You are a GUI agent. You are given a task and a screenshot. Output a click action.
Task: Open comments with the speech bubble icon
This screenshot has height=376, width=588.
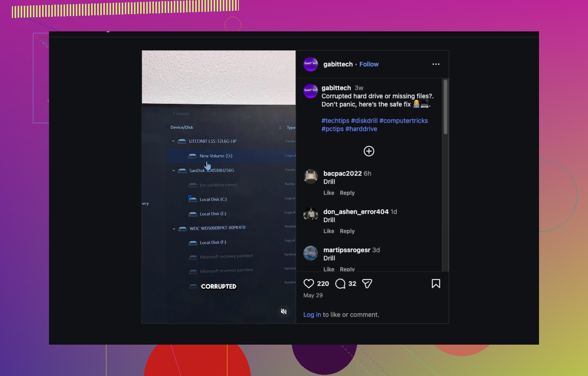[x=340, y=283]
